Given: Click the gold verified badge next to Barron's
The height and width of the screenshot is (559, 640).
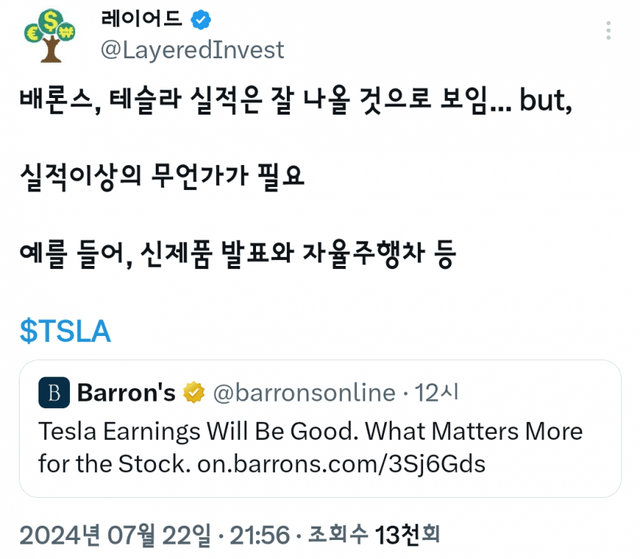Looking at the screenshot, I should [x=193, y=392].
